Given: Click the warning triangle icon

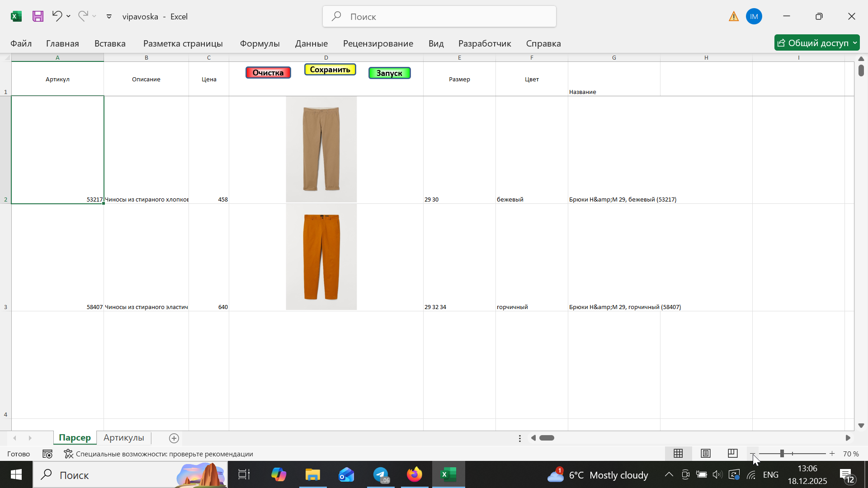Looking at the screenshot, I should tap(733, 17).
